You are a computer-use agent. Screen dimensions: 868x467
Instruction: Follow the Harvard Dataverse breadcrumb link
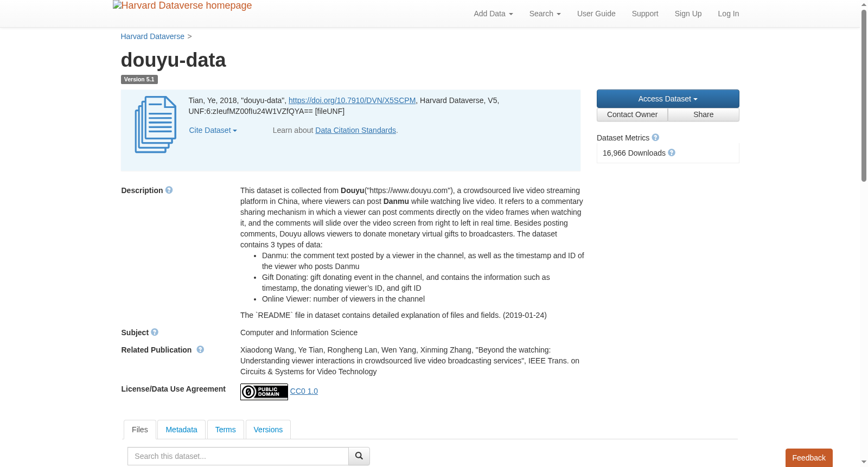click(x=152, y=36)
